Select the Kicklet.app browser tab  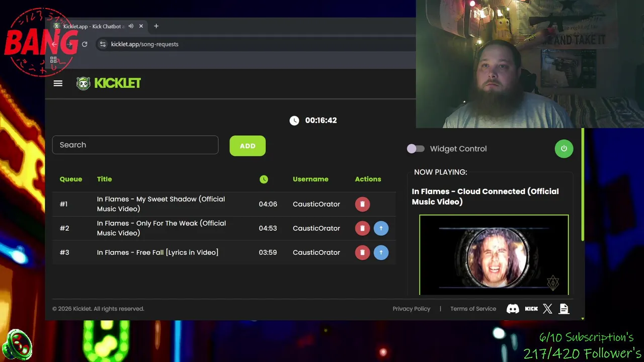(x=98, y=26)
